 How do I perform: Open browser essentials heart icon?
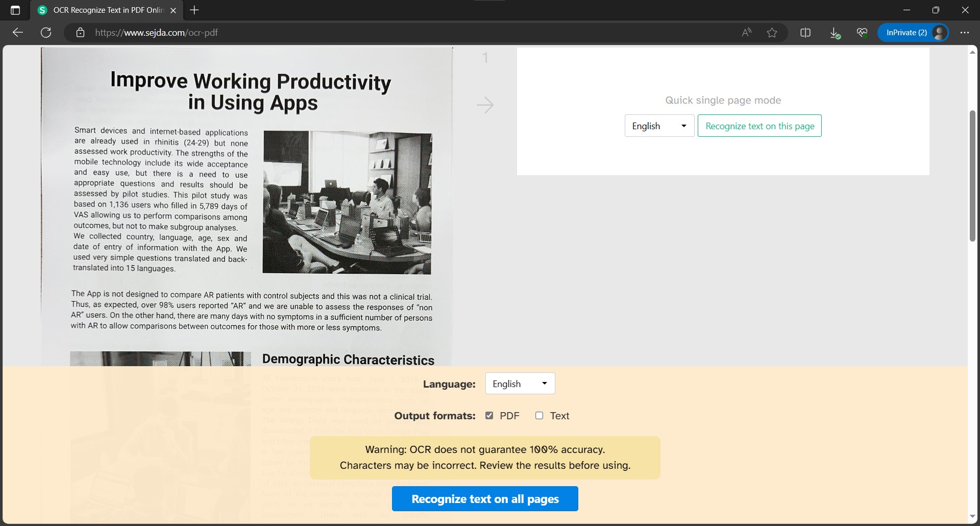862,33
